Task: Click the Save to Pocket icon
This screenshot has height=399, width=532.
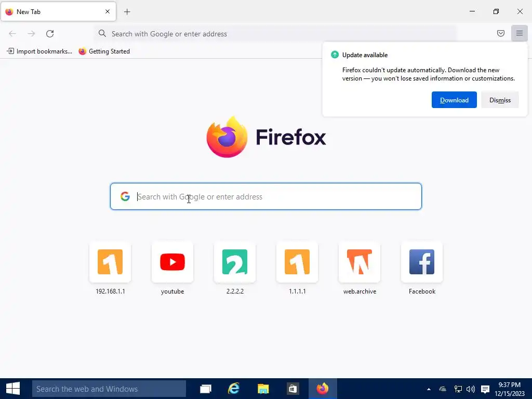Action: 500,33
